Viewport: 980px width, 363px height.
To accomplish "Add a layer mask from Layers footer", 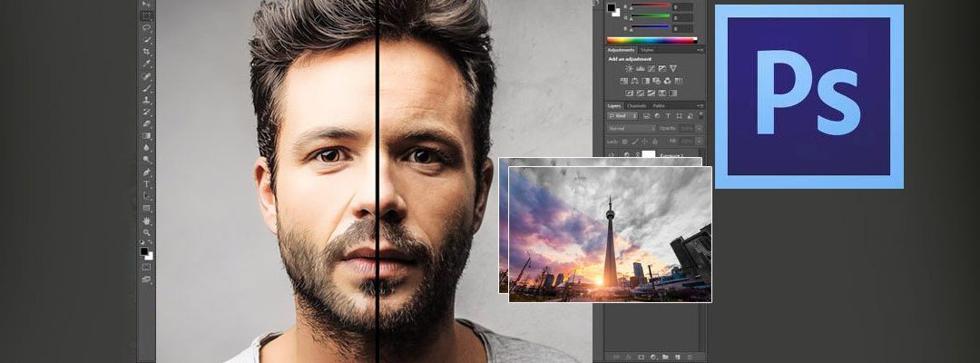I will click(640, 356).
